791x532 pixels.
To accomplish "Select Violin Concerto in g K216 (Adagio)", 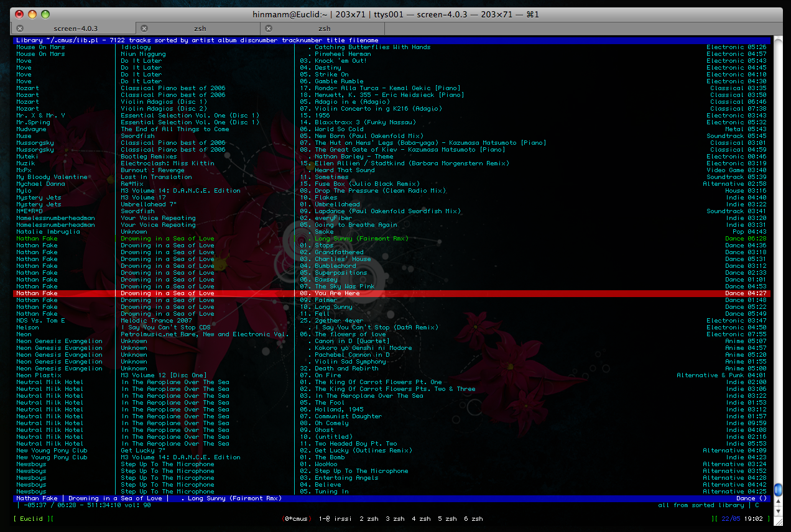I will click(378, 109).
